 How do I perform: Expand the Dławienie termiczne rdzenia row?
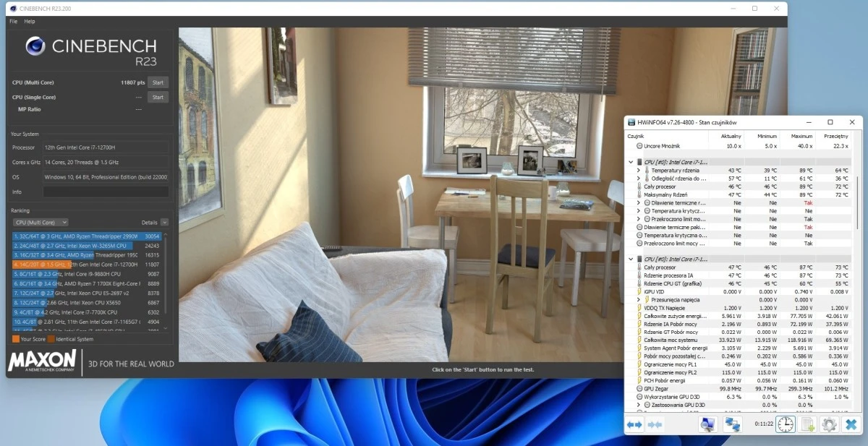(x=638, y=203)
